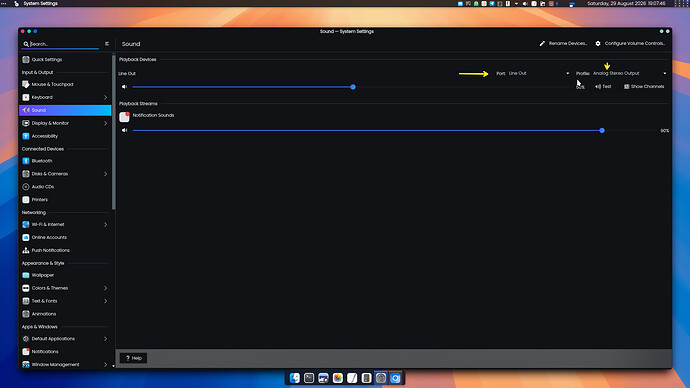Viewport: 690px width, 388px height.
Task: Open Quick Settings via its sidebar icon
Action: (x=26, y=59)
